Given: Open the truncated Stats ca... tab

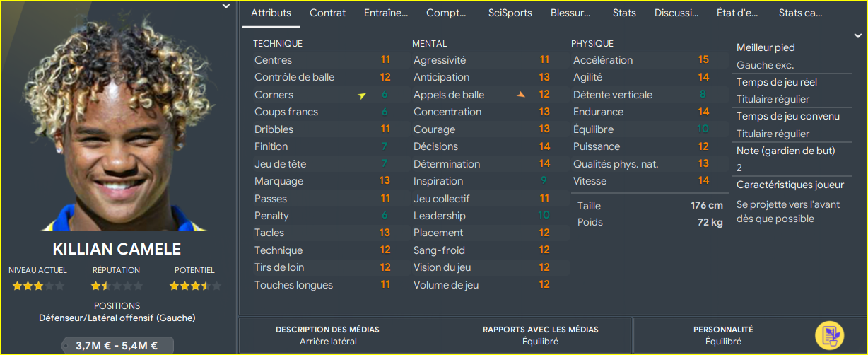Looking at the screenshot, I should point(800,13).
